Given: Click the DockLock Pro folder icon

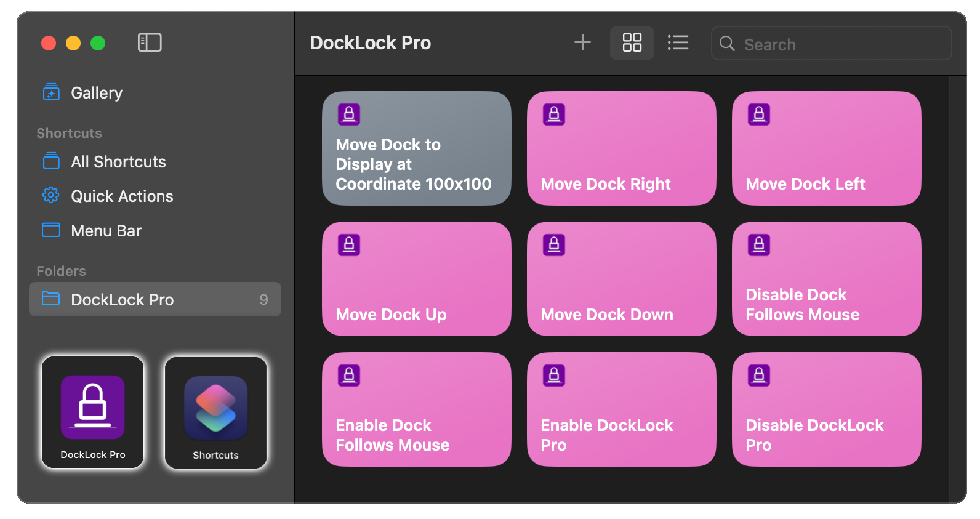Looking at the screenshot, I should 51,299.
